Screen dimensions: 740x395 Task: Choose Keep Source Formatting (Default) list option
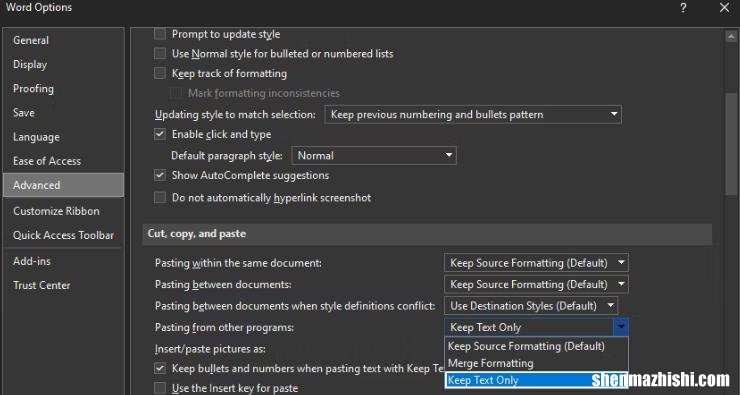tap(536, 346)
